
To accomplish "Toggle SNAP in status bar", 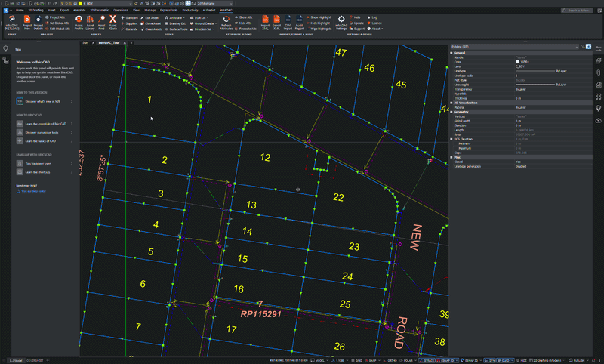I will 370,361.
